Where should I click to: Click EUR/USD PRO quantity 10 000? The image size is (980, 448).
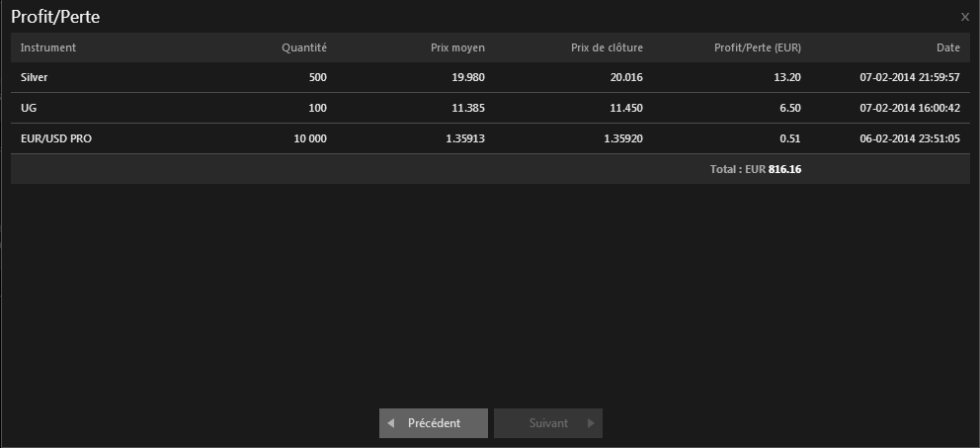[x=310, y=138]
